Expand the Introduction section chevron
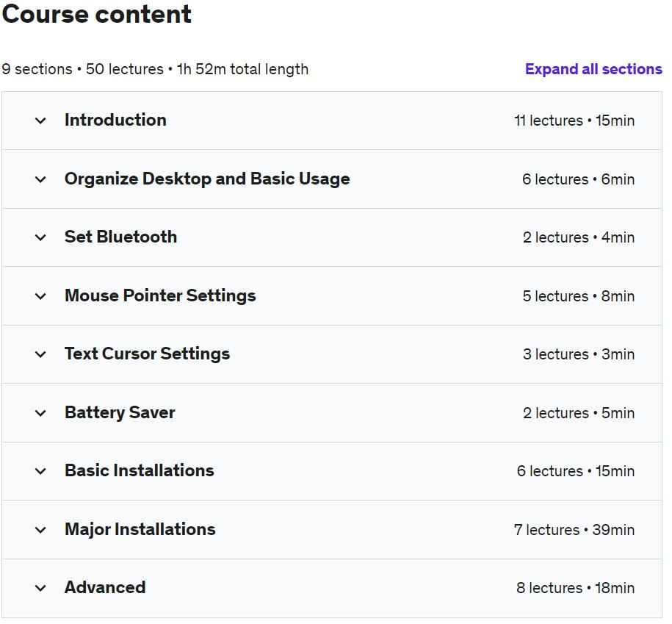The height and width of the screenshot is (624, 672). click(x=40, y=121)
